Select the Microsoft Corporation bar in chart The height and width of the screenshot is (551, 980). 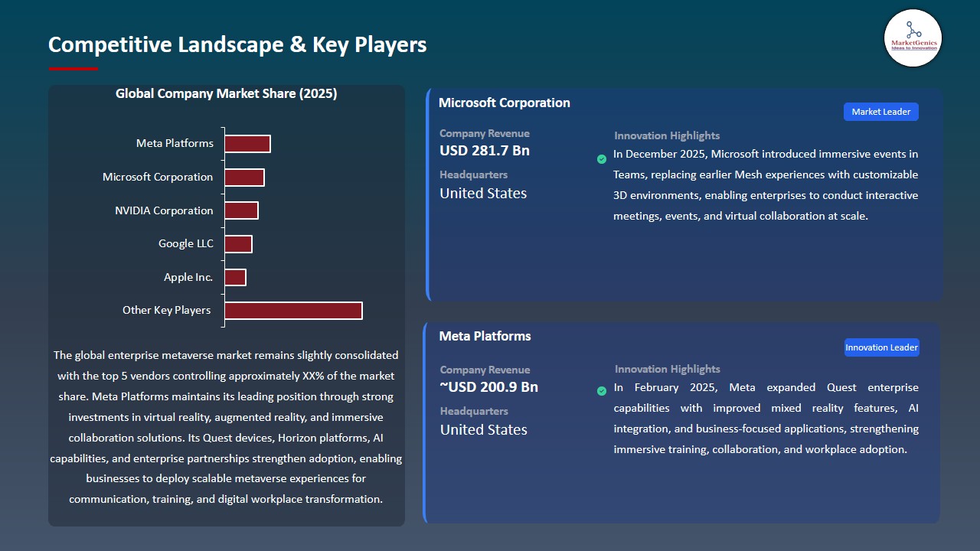point(244,178)
